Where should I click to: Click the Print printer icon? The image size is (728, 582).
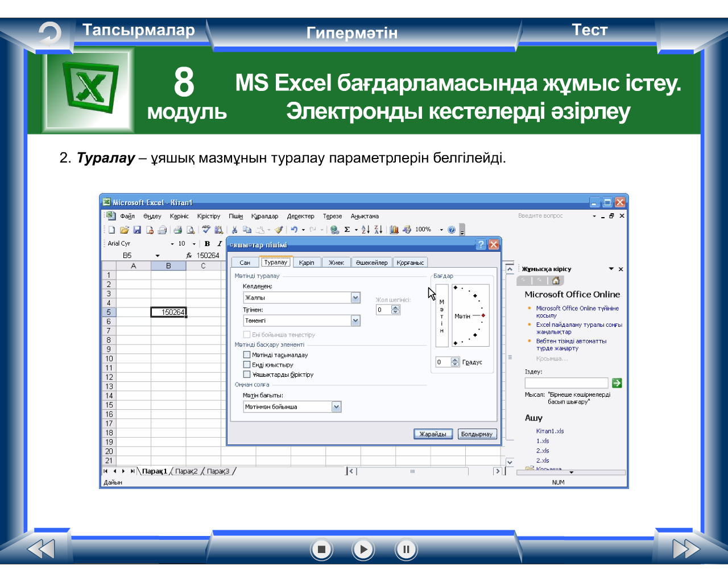tap(178, 230)
